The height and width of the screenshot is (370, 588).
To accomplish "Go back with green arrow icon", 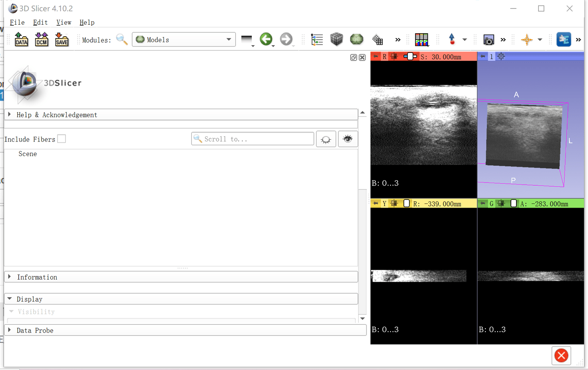I will tap(266, 40).
